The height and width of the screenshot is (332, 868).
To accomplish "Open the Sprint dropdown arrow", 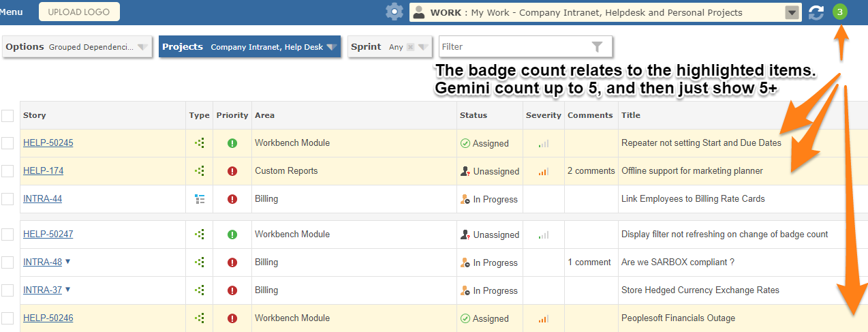I will (423, 47).
